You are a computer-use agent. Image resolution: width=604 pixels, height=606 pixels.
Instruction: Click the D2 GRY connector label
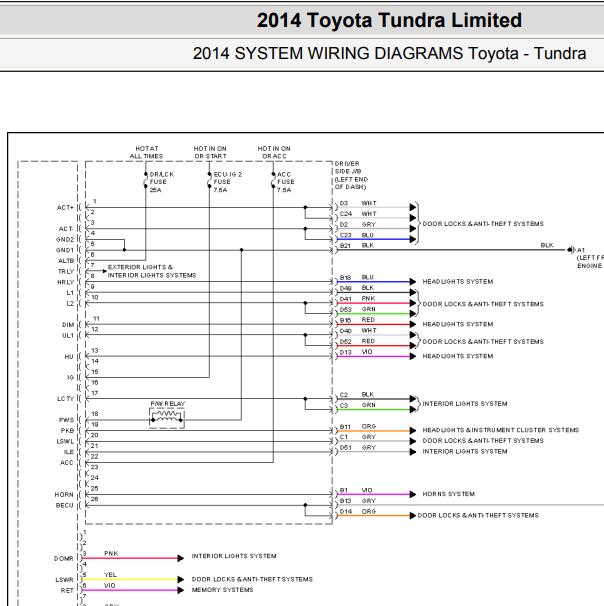(358, 224)
